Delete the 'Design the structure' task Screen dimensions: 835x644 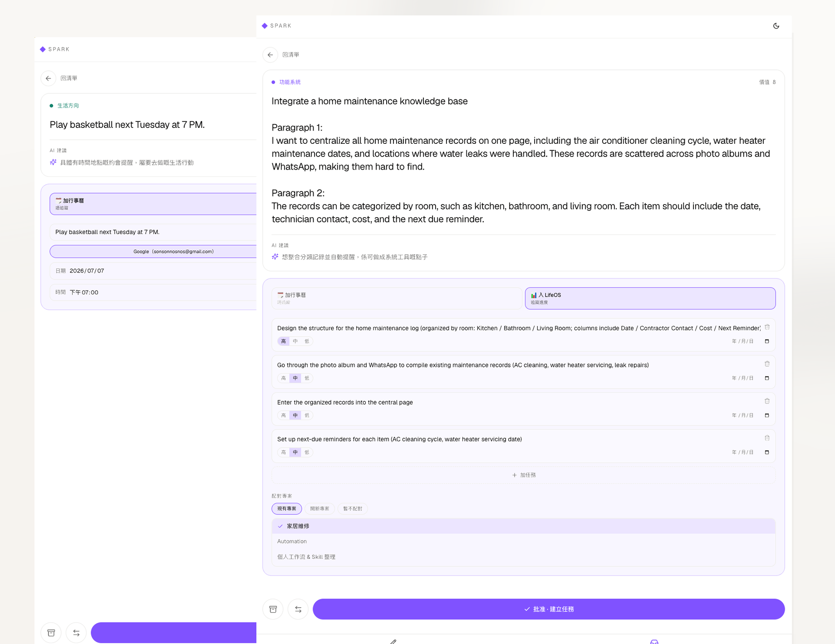767,327
